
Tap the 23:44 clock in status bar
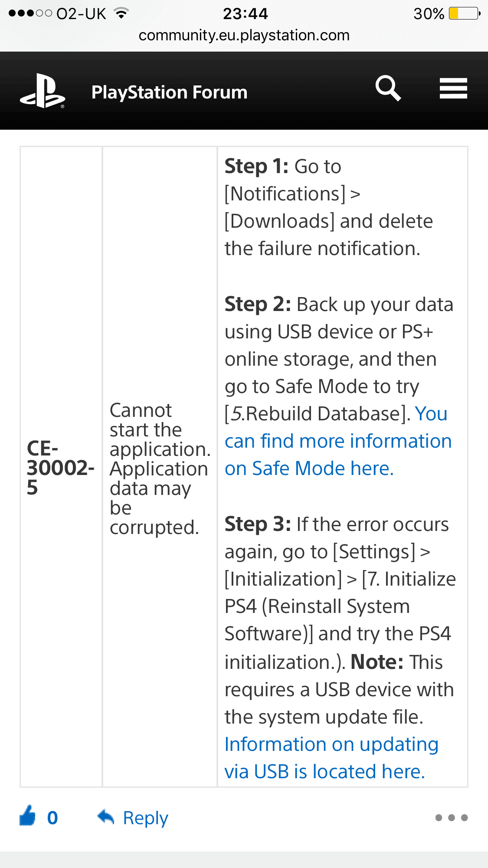pyautogui.click(x=245, y=13)
